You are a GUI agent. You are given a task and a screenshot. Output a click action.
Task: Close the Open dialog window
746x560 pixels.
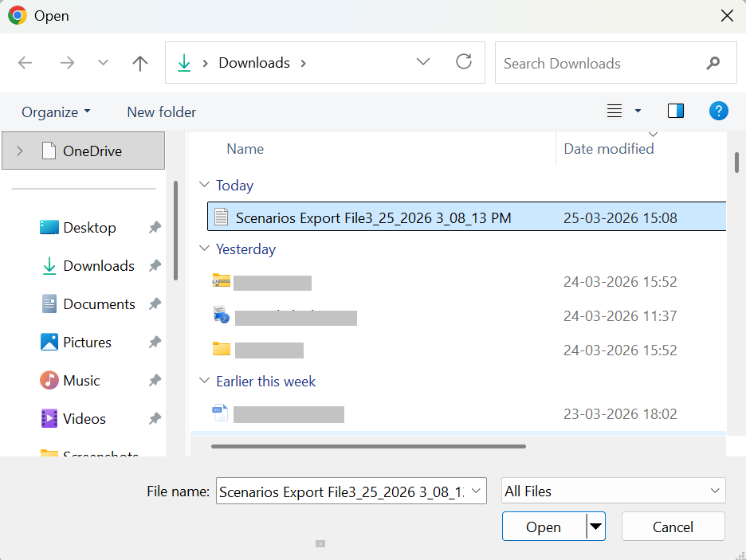point(727,16)
